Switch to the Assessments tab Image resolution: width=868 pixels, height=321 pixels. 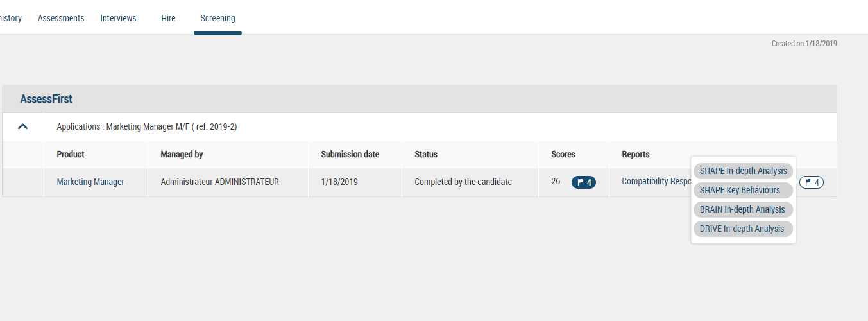pos(61,18)
